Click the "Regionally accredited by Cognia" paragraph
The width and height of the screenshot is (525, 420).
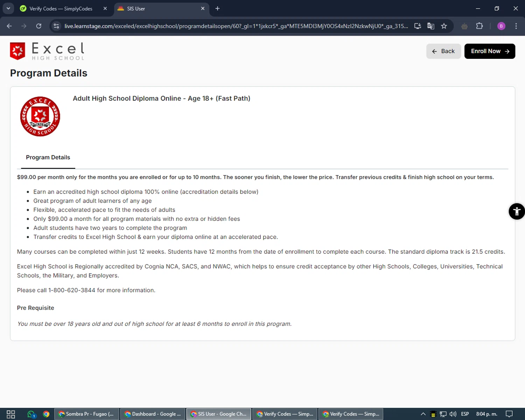(x=260, y=271)
